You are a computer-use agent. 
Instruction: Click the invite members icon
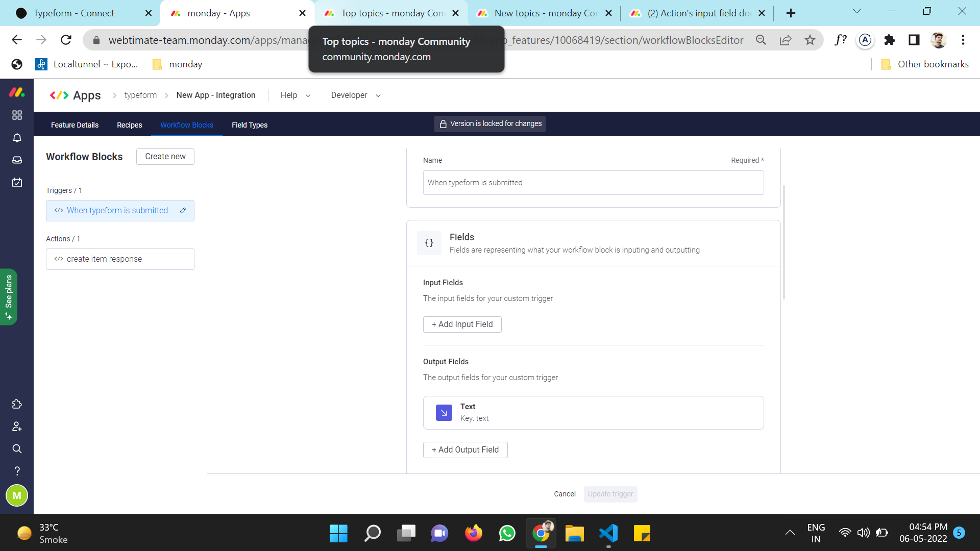pos(17,427)
